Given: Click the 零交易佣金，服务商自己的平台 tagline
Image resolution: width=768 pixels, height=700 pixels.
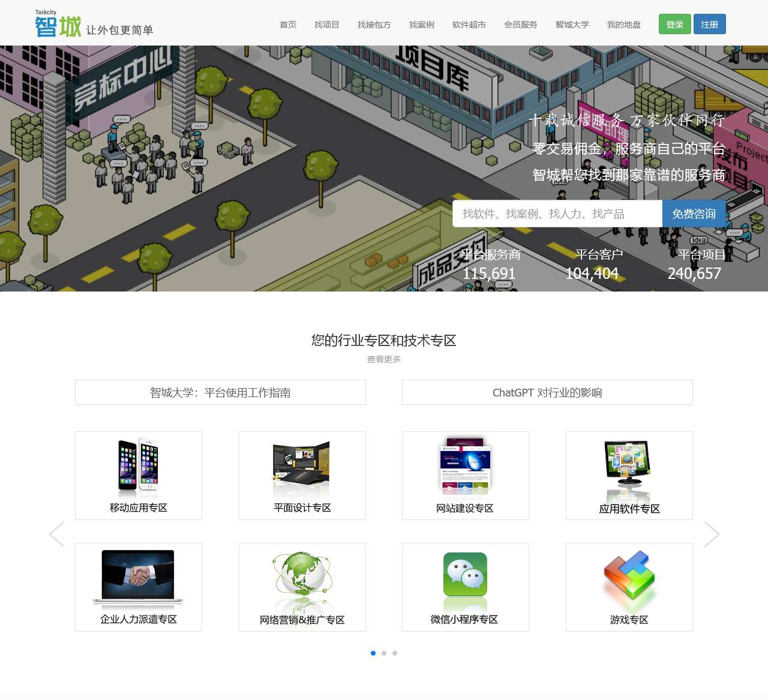Looking at the screenshot, I should tap(629, 149).
